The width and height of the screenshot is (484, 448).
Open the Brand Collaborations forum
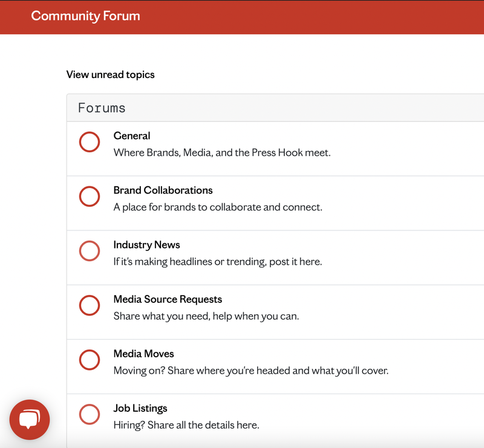click(x=163, y=190)
